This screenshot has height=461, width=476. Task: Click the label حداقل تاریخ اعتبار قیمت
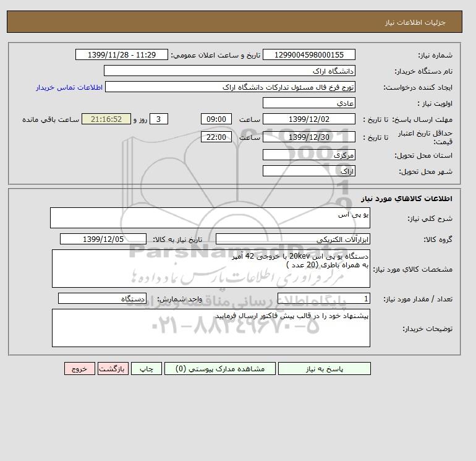pyautogui.click(x=425, y=137)
